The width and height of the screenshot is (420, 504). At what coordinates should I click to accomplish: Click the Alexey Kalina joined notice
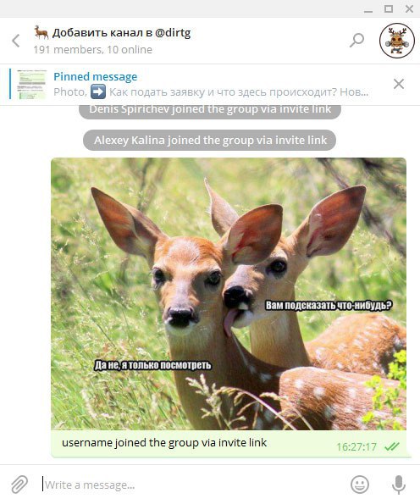pos(209,140)
